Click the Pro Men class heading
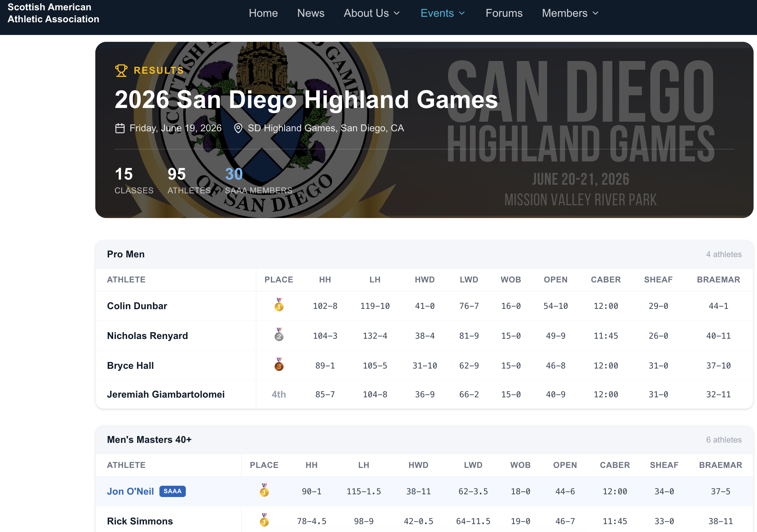The width and height of the screenshot is (757, 532). pos(126,254)
